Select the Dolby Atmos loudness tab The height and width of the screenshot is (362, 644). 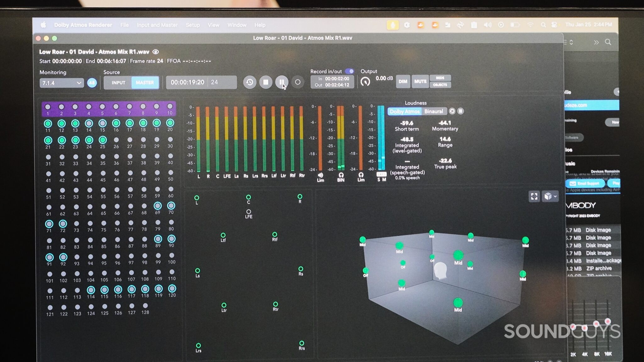pyautogui.click(x=405, y=111)
